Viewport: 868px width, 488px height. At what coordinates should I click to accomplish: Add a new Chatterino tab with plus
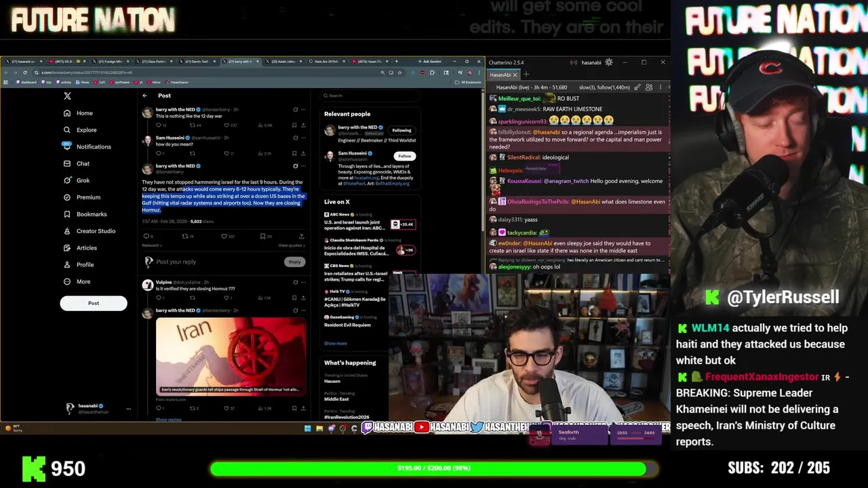tap(526, 75)
